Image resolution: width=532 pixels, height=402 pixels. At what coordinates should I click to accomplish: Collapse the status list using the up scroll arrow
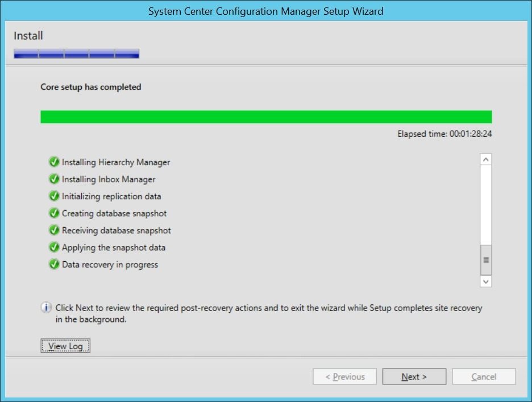[x=485, y=159]
